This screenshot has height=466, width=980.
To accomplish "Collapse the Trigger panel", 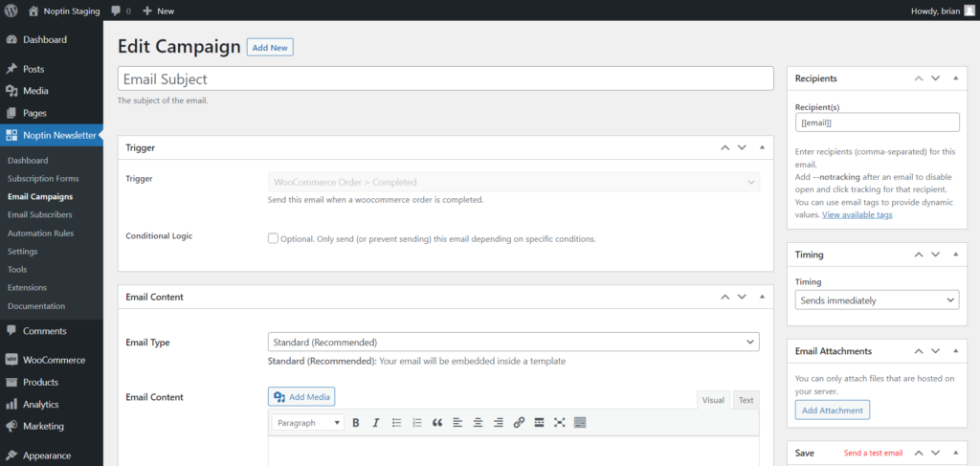I will [x=762, y=148].
